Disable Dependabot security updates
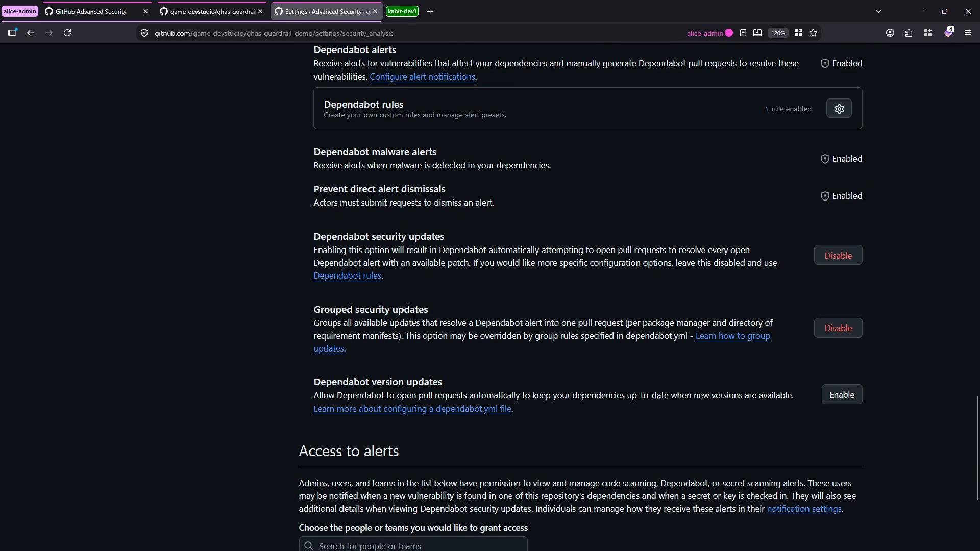 838,256
